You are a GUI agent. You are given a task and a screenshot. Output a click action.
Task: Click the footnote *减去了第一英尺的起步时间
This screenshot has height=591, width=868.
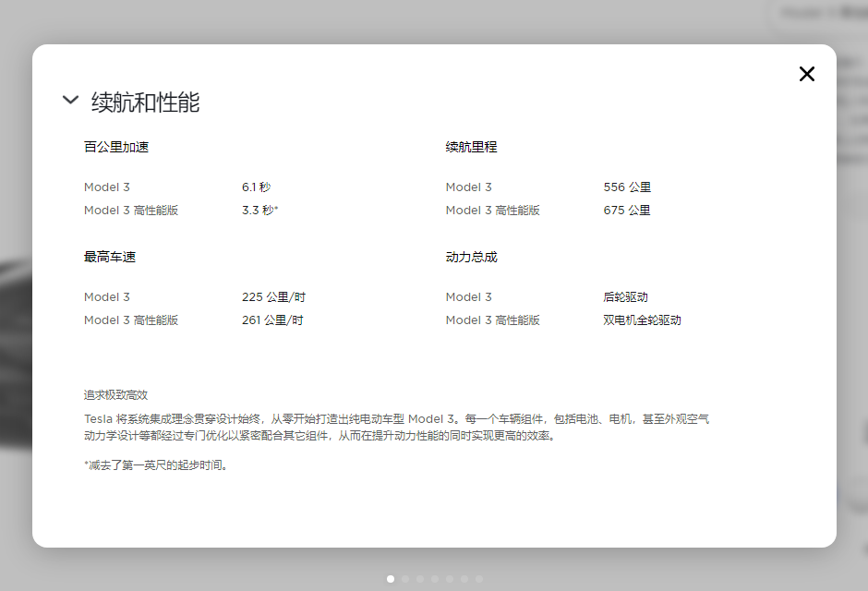click(155, 465)
